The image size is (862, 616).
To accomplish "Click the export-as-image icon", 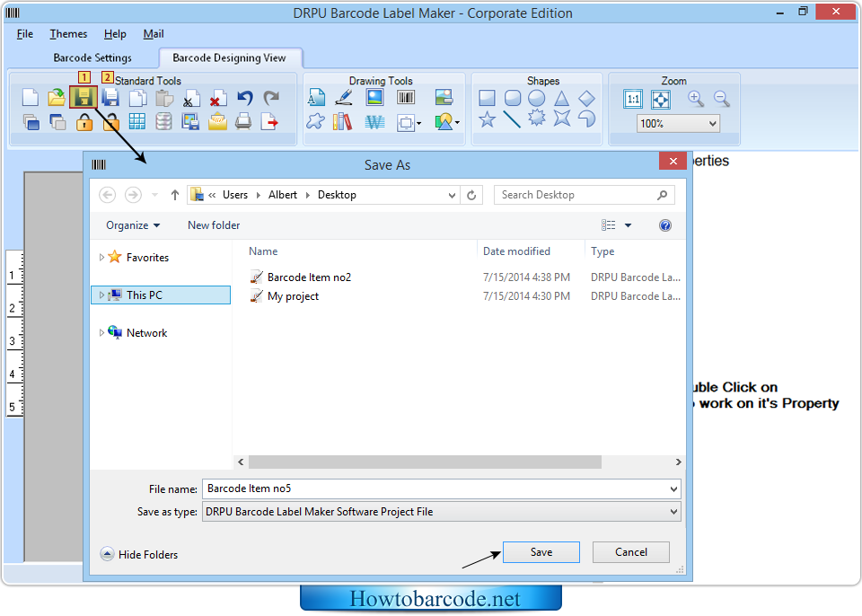I will (190, 121).
